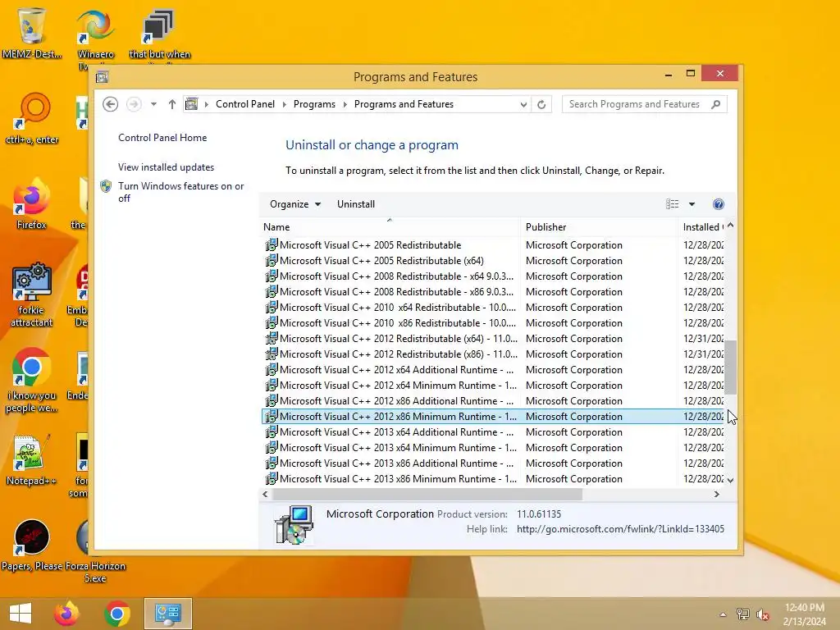840x630 pixels.
Task: Select Microsoft Visual C++ 2005 Redistributable entry
Action: pyautogui.click(x=492, y=244)
